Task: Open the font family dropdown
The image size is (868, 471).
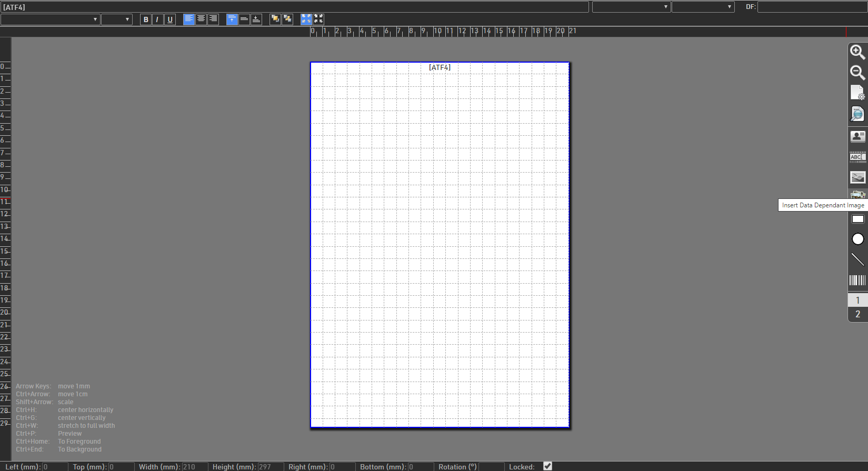Action: click(50, 19)
